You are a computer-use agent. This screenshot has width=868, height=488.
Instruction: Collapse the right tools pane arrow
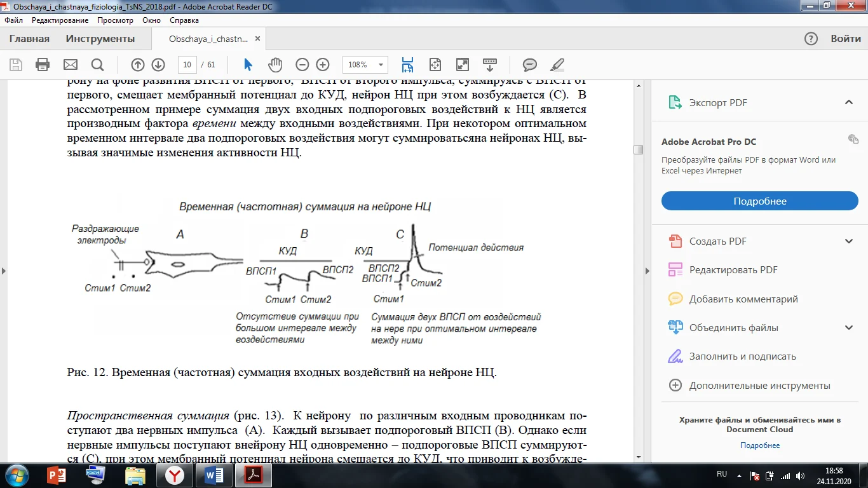point(647,271)
